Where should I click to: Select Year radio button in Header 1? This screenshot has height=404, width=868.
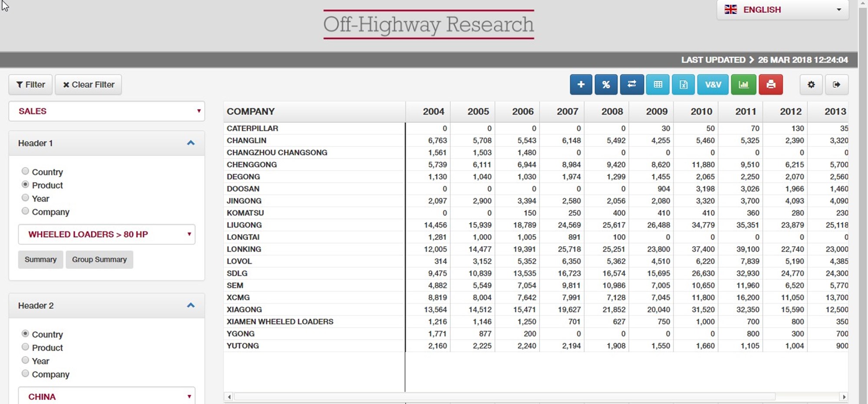[x=26, y=198]
